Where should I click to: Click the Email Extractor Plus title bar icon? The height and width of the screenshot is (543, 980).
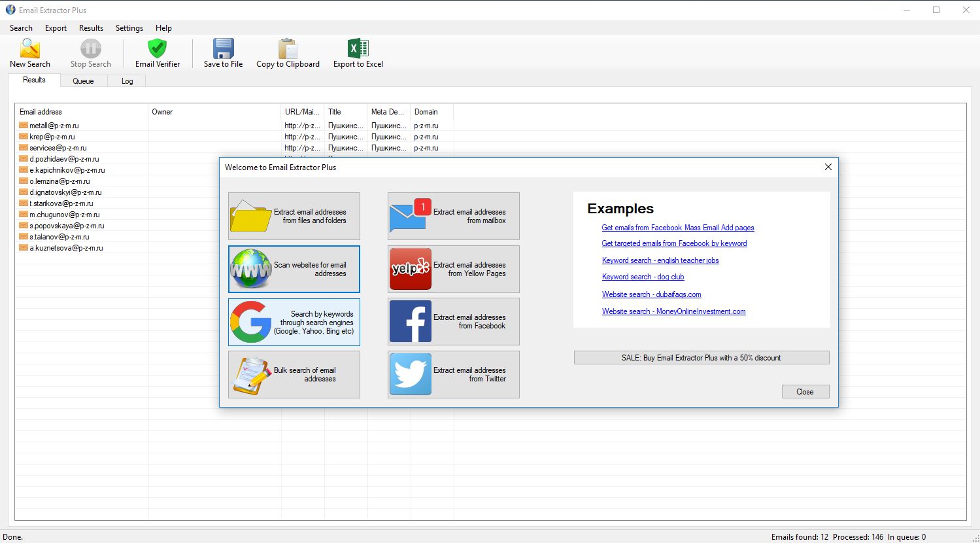click(10, 10)
